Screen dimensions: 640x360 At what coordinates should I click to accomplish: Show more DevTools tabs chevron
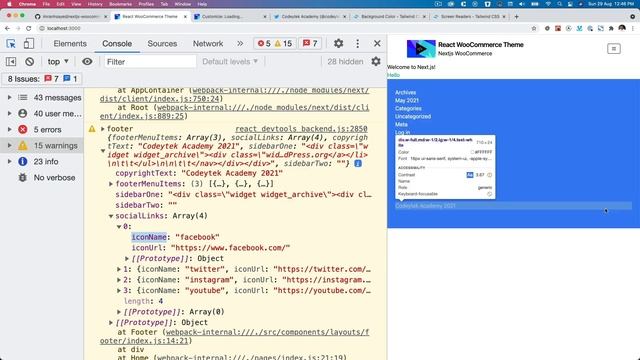point(240,43)
